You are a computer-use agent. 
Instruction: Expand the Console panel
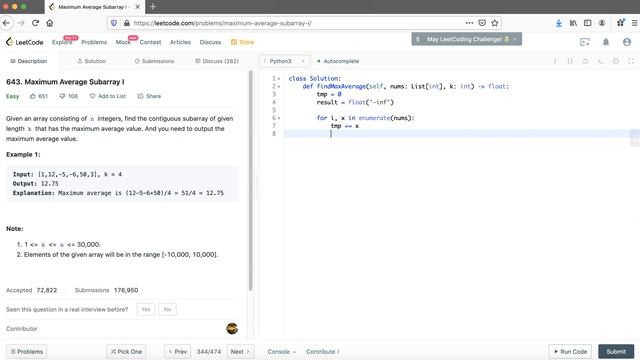[282, 351]
